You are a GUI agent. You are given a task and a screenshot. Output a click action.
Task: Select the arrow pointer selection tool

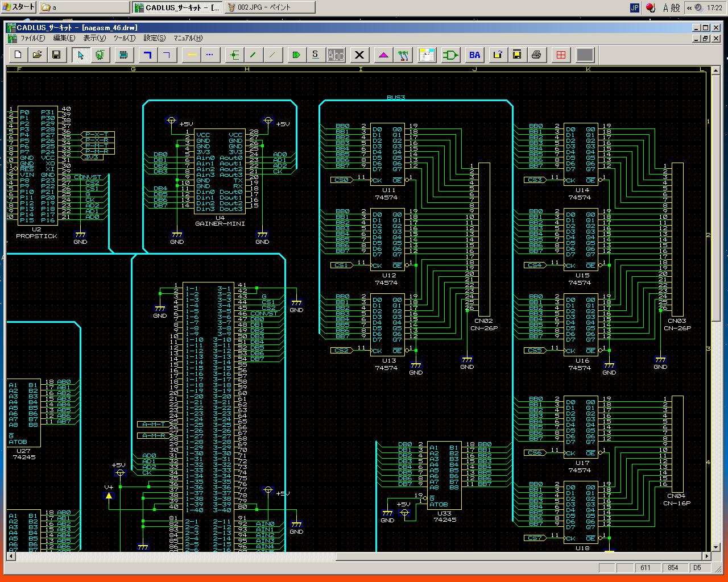81,55
